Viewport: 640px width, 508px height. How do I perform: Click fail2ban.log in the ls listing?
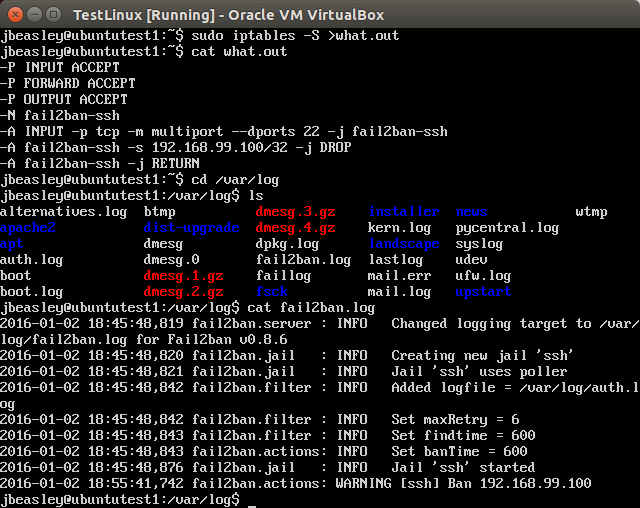304,260
